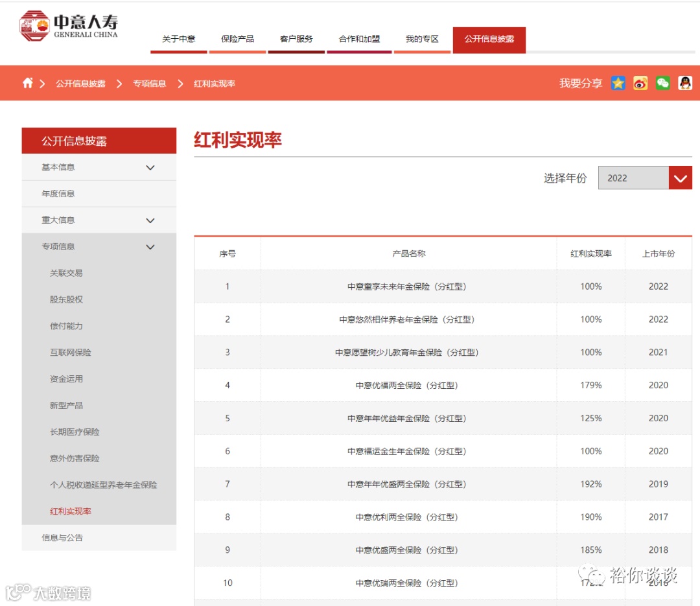Screen dimensions: 700x606
Task: Select 红利实现率 in the sidebar
Action: 71,511
